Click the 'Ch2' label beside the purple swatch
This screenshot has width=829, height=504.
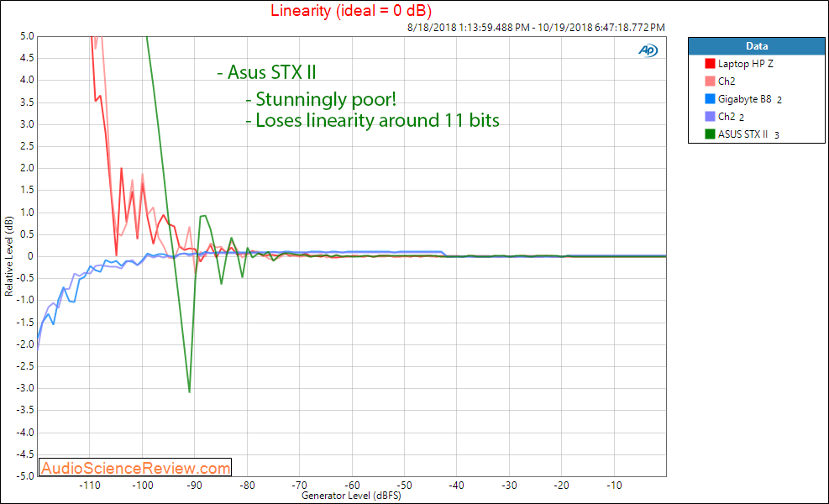[x=727, y=117]
